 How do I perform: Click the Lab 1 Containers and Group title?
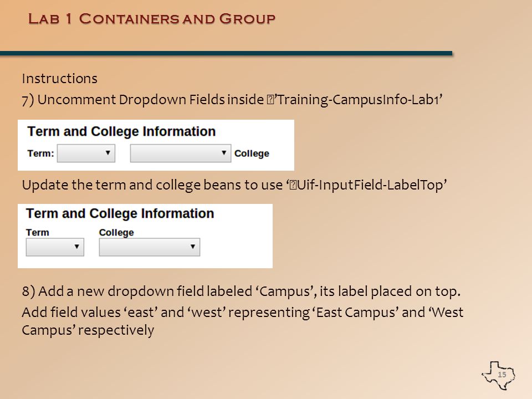tap(152, 19)
